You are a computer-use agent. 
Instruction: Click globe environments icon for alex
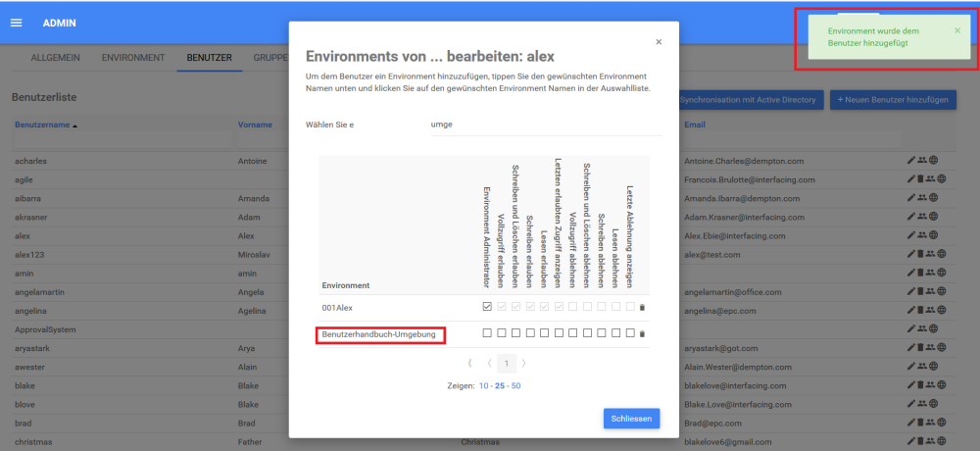click(934, 235)
